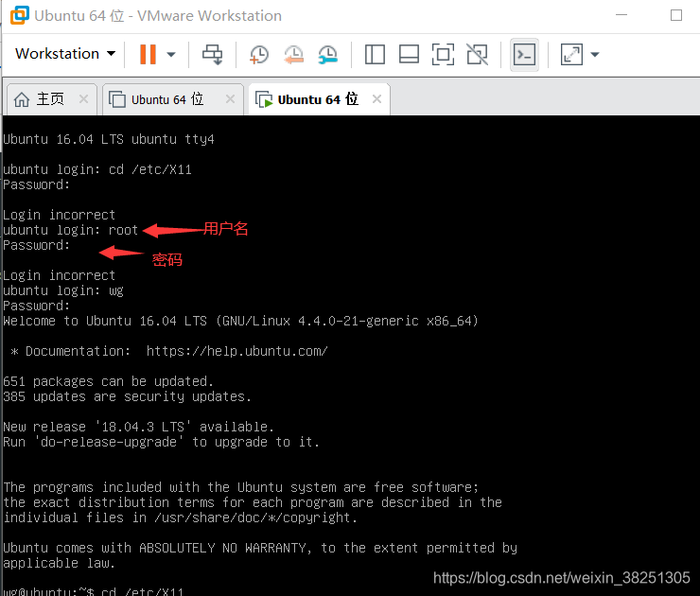Open the snapshot manager
This screenshot has height=596, width=700.
(328, 55)
